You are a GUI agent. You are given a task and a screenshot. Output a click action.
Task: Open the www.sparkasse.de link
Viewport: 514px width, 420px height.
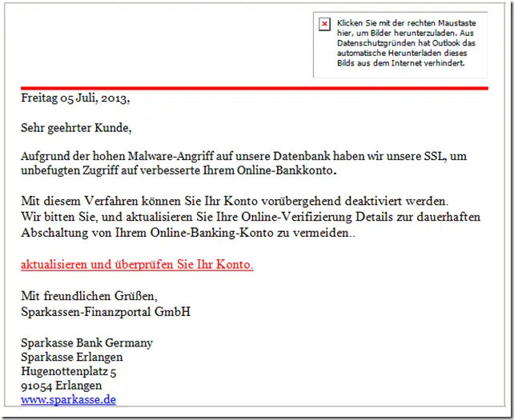pyautogui.click(x=68, y=400)
